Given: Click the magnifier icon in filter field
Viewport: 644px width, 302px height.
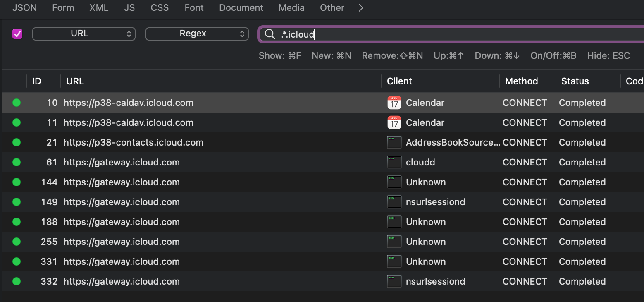Looking at the screenshot, I should [270, 34].
